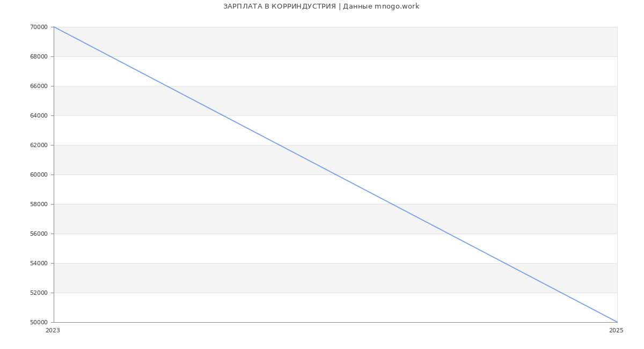Click the chart title ЗАРПЛАТА В КОРРИНДУСТРИЯ
The height and width of the screenshot is (349, 644).
coord(321,6)
